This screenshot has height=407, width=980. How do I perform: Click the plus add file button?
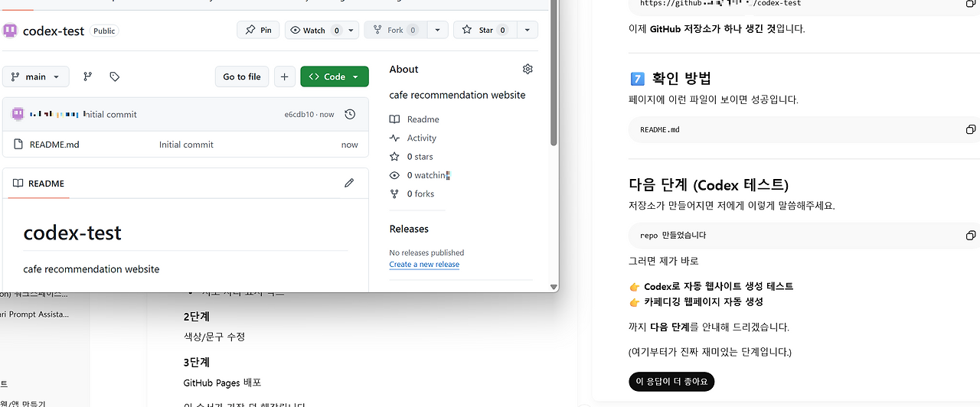tap(284, 77)
